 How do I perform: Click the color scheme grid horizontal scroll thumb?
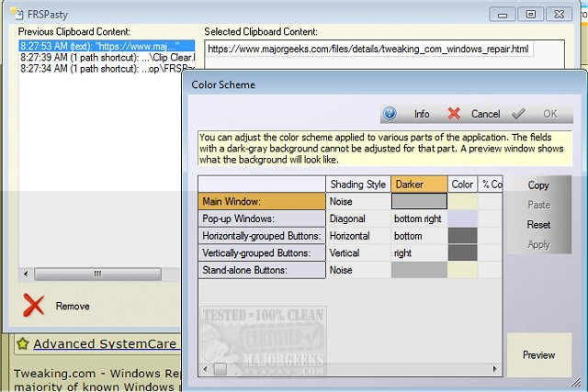(x=220, y=369)
